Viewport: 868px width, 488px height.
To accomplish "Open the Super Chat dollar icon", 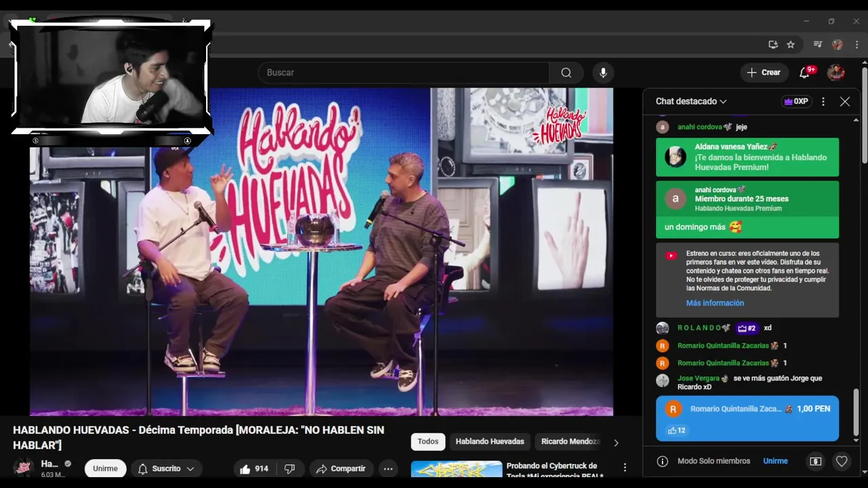I will click(x=815, y=461).
